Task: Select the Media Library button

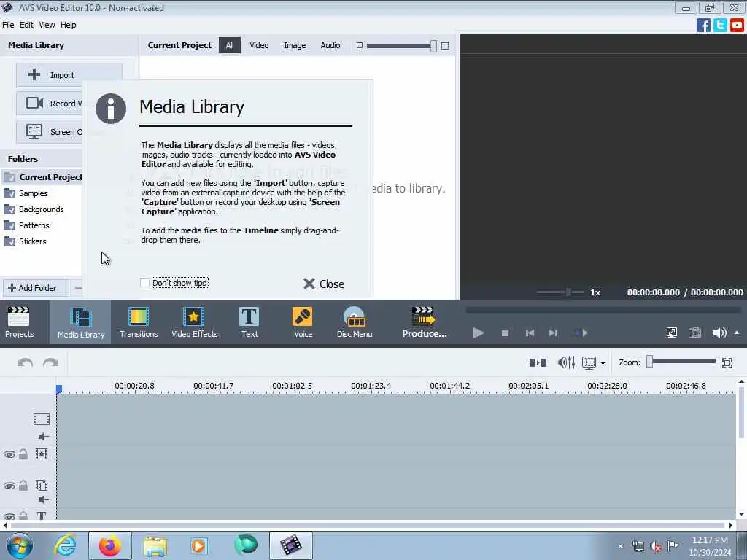Action: coord(80,322)
